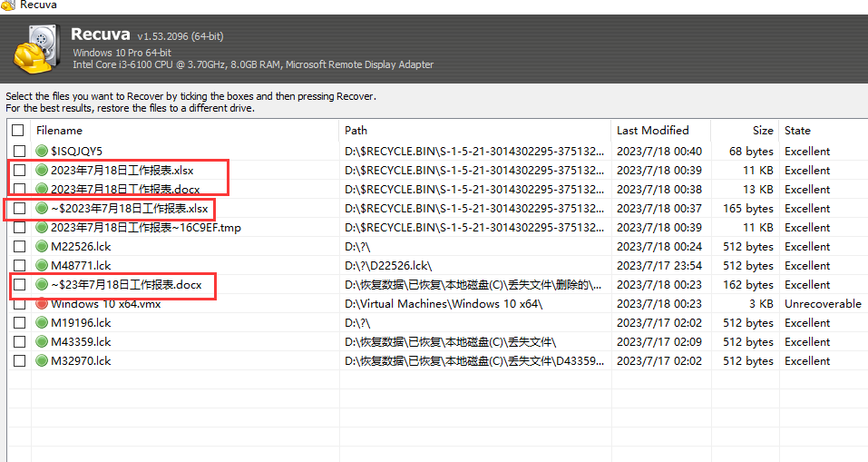Viewport: 868px width, 462px height.
Task: Click modified date 2023/7/17 02:09
Action: click(x=659, y=342)
